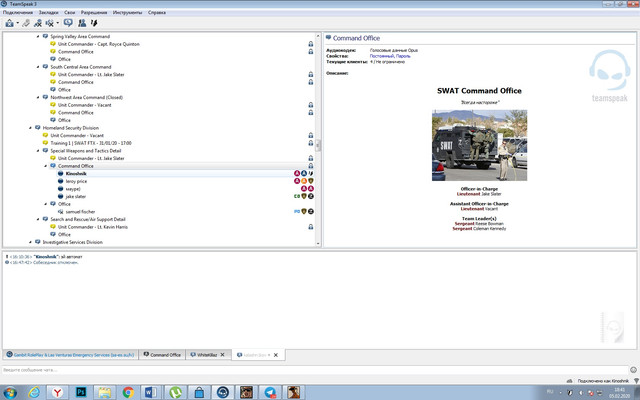Collapse Northwest Area Command (Closed) channel
The width and height of the screenshot is (640, 400).
coord(38,98)
